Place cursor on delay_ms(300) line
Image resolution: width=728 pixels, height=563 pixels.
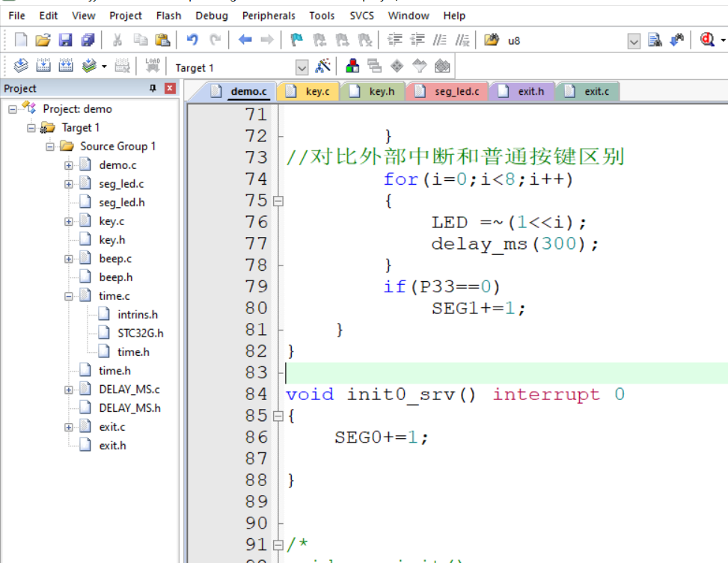point(515,244)
